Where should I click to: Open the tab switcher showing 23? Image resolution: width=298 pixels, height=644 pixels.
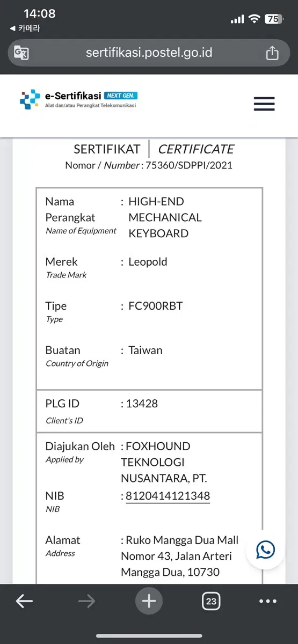pos(211,602)
